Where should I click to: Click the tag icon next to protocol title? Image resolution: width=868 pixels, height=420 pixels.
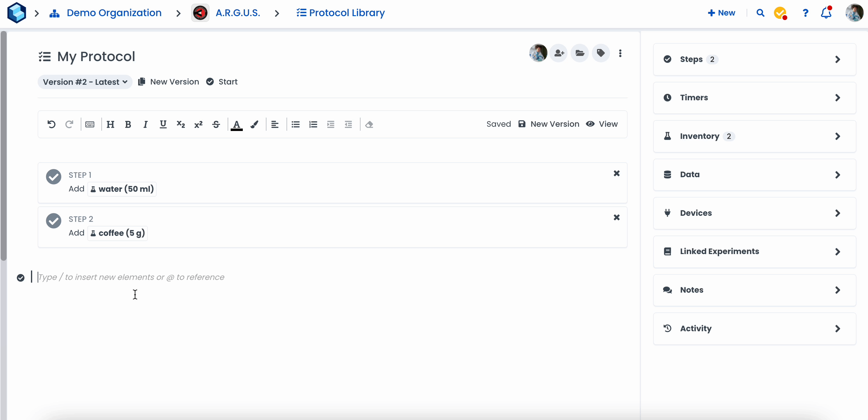pos(600,53)
